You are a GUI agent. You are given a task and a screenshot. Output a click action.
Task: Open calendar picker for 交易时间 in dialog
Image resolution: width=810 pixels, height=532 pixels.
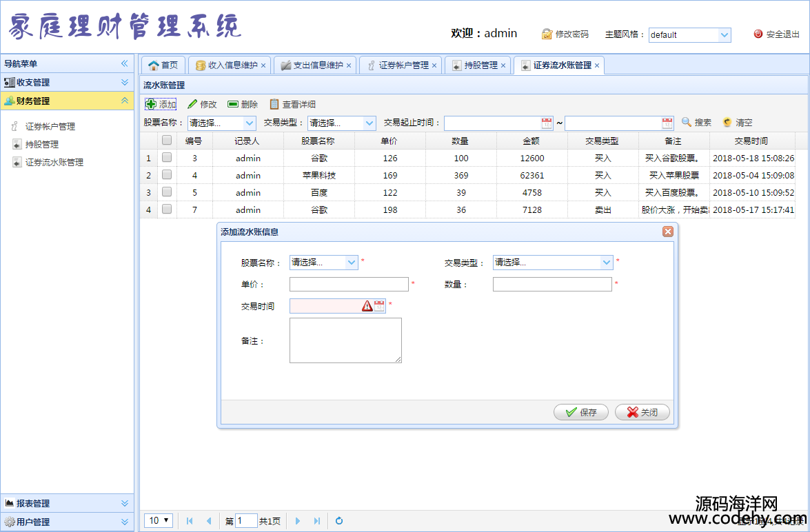(379, 306)
